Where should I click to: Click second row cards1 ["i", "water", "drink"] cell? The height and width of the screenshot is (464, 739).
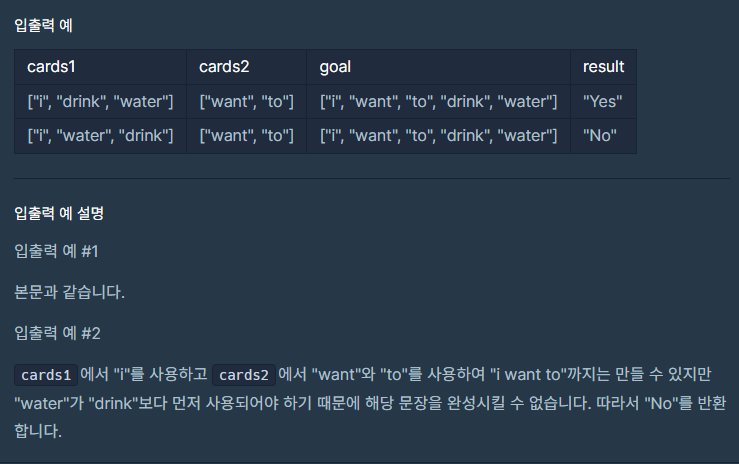pos(100,136)
